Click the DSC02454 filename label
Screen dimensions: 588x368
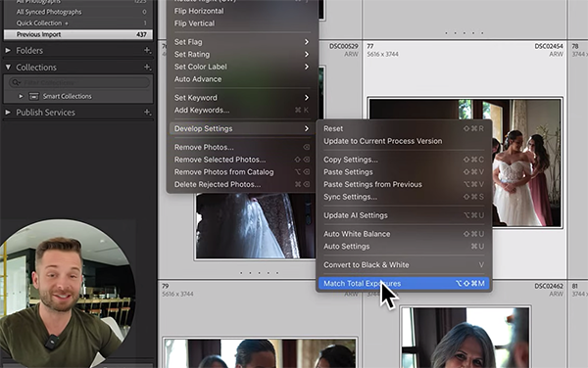pos(549,46)
